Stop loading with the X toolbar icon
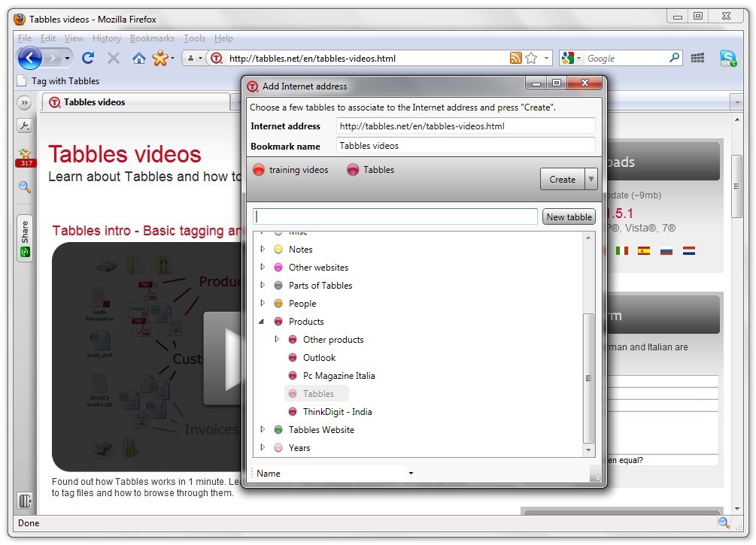756x545 pixels. [114, 59]
